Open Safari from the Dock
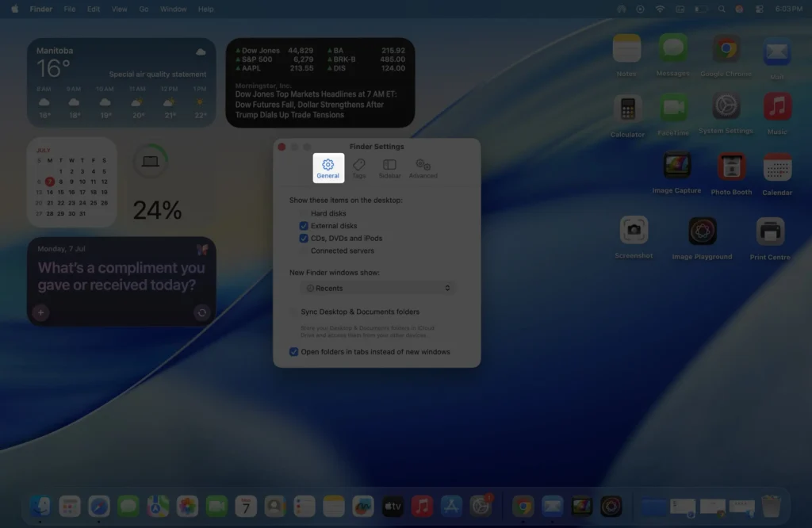Viewport: 812px width, 528px height. [99, 506]
